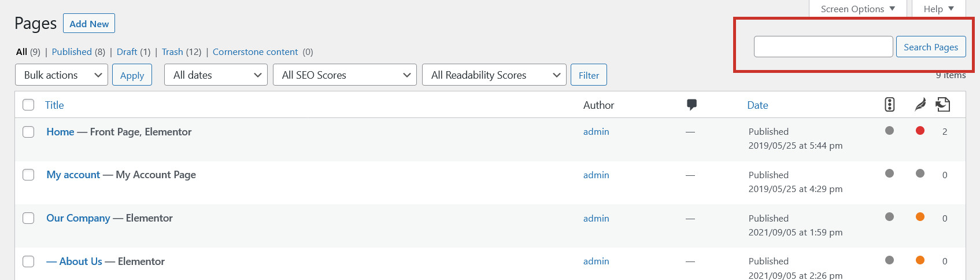Screen dimensions: 980x280
Task: Click the Add New button
Action: coord(89,24)
